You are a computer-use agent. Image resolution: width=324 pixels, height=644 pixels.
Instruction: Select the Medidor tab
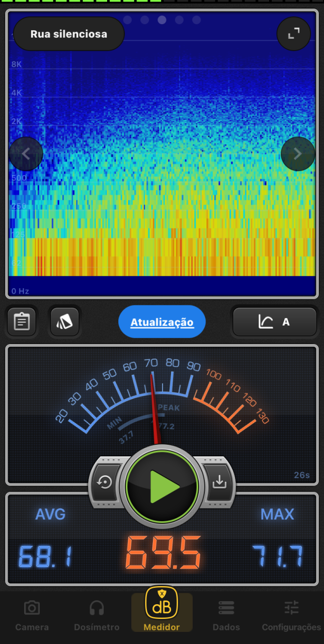coord(161,611)
